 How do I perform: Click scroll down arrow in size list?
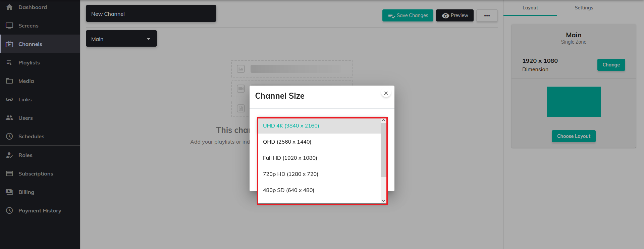tap(383, 201)
